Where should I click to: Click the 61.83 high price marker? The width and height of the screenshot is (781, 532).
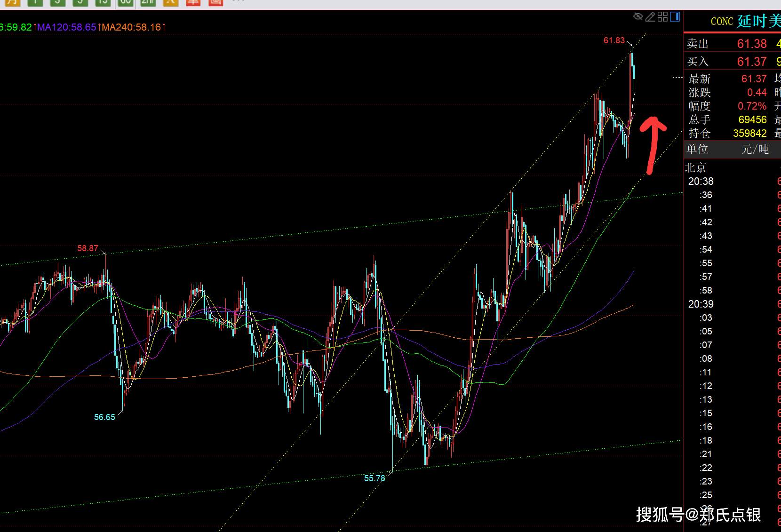pos(614,40)
